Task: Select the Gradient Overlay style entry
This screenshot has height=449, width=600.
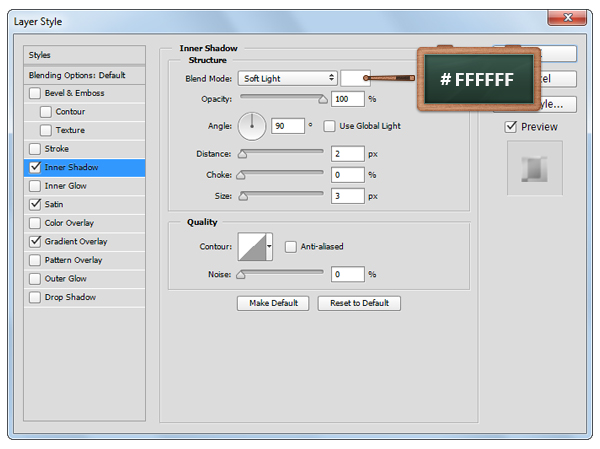Action: pos(76,241)
